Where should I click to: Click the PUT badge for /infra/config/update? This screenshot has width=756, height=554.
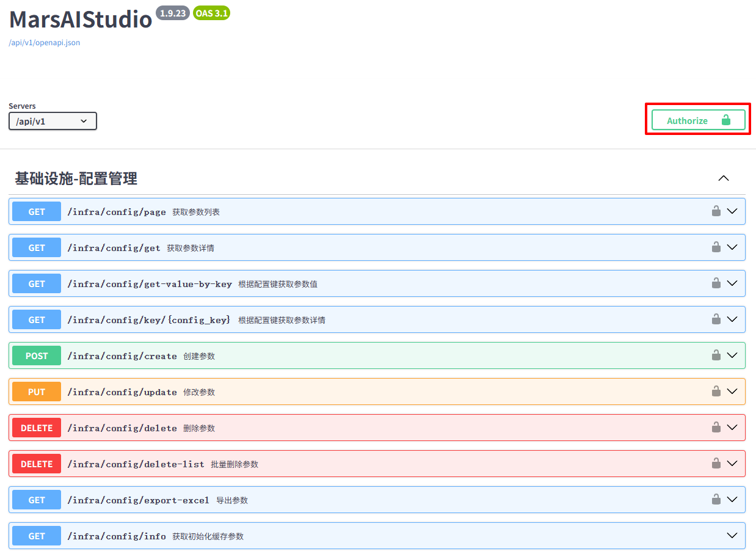pyautogui.click(x=37, y=392)
